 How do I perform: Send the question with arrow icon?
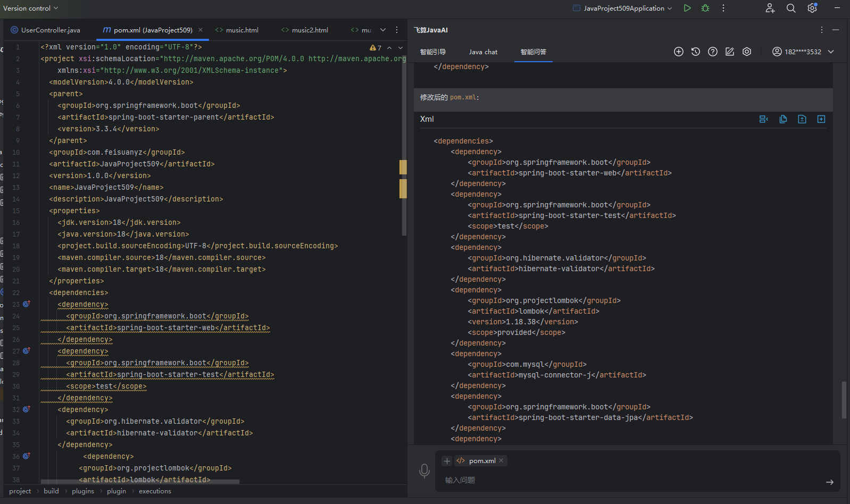830,482
